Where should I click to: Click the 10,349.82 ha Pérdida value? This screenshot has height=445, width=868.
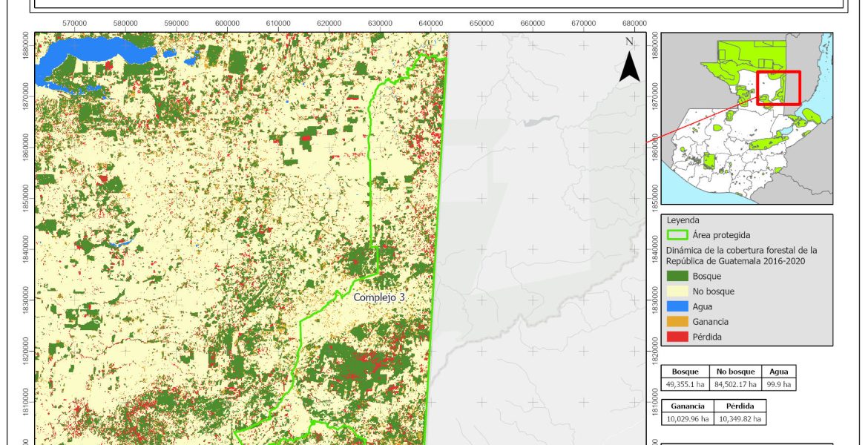pyautogui.click(x=739, y=419)
